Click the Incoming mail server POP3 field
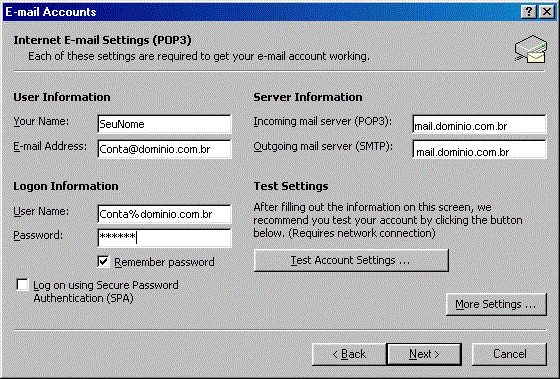This screenshot has height=379, width=560. coord(479,124)
